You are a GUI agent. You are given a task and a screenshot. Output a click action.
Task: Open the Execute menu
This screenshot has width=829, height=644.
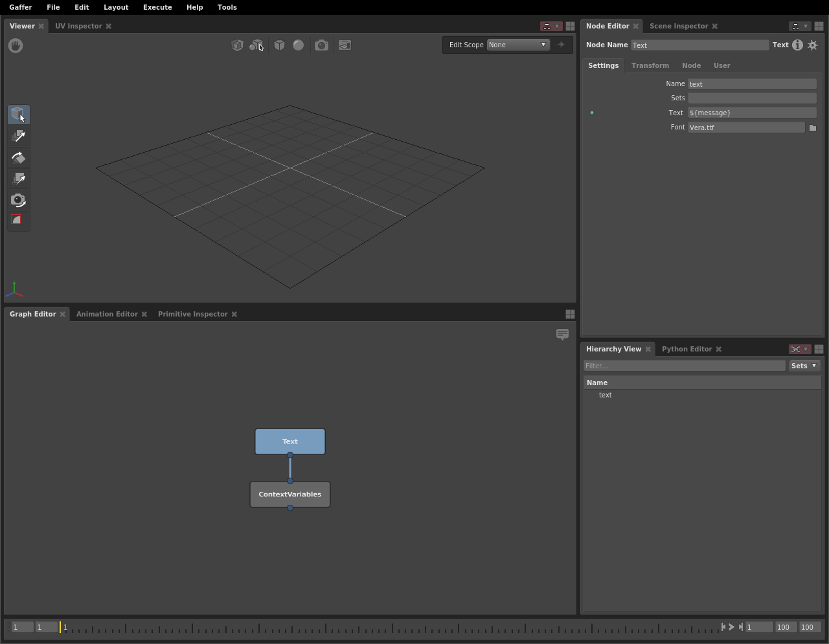[x=157, y=7]
